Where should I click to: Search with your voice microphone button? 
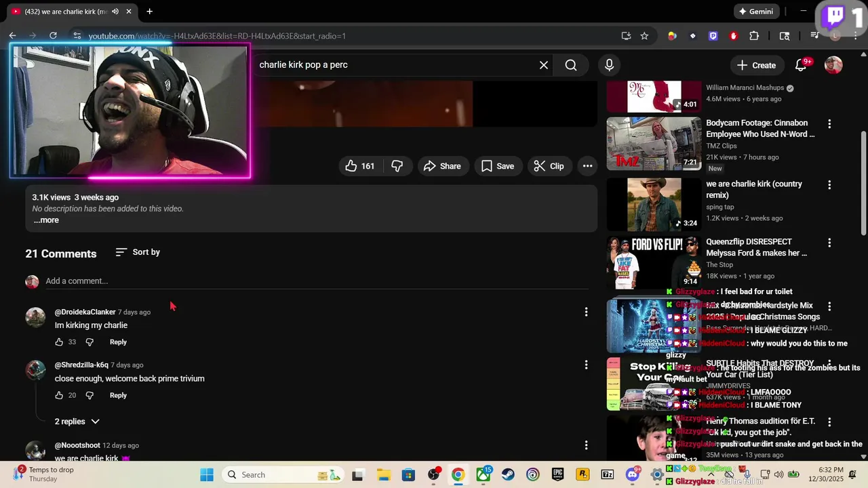tap(609, 65)
